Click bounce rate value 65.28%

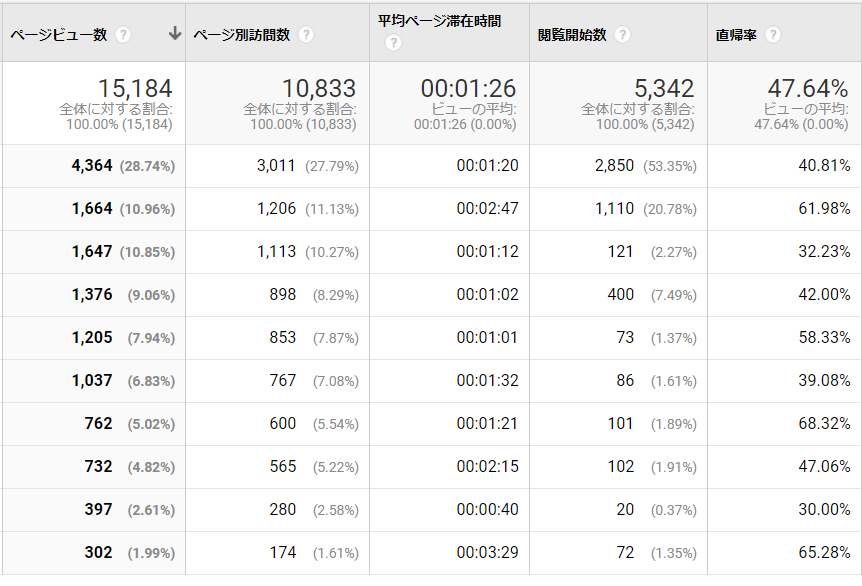[x=824, y=552]
